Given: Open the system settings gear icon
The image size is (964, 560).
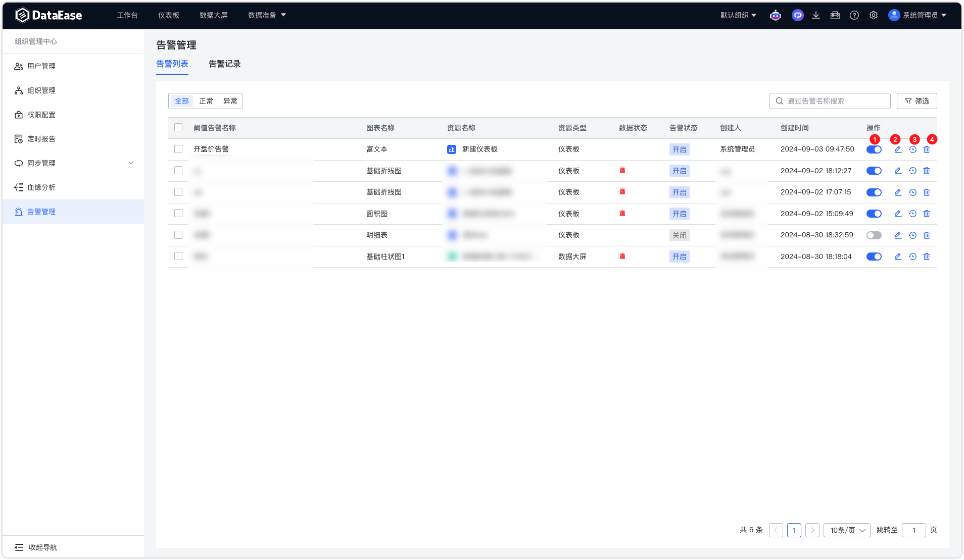Looking at the screenshot, I should point(874,15).
